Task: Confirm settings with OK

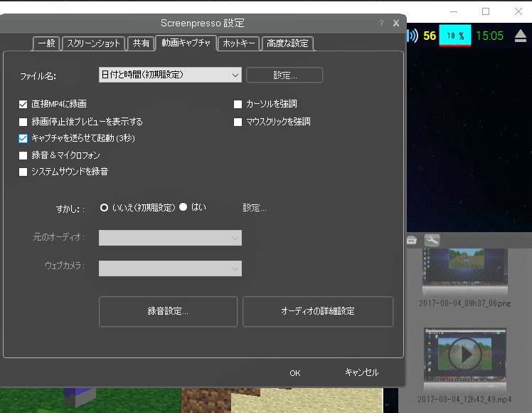Action: (295, 373)
